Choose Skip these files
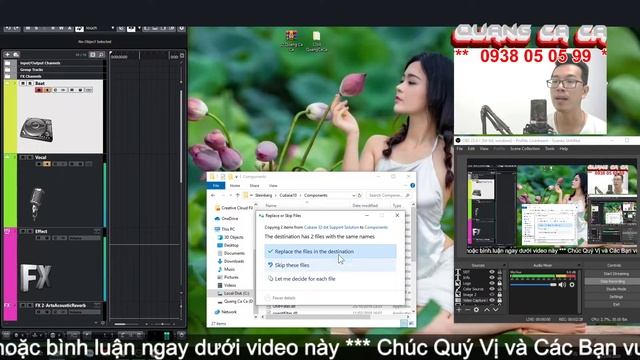This screenshot has height=360, width=640. click(x=330, y=265)
